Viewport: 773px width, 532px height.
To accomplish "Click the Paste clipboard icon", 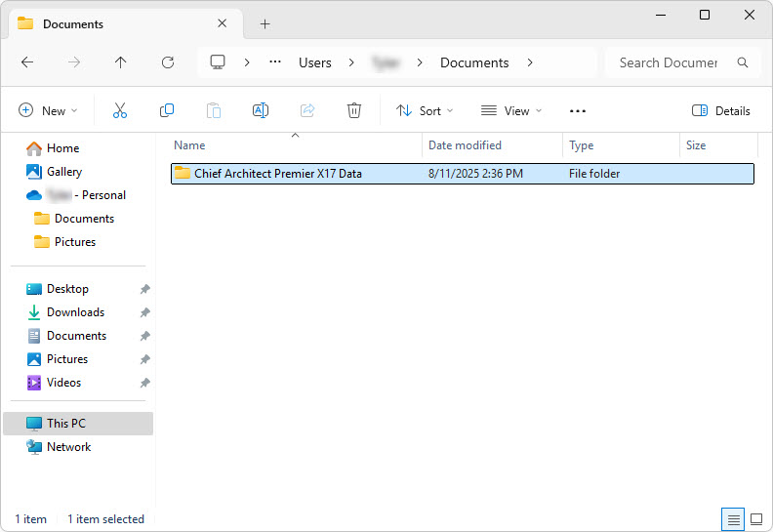I will [214, 110].
